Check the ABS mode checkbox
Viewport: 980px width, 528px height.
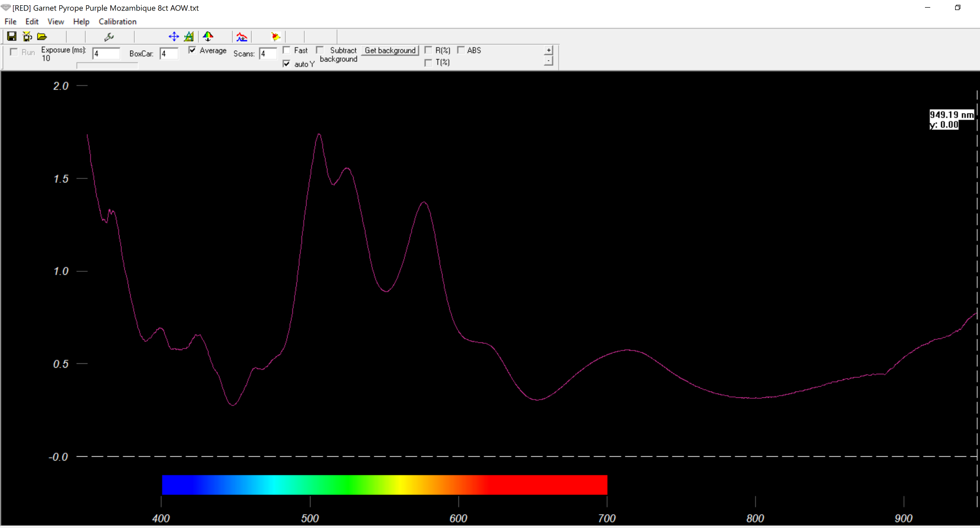[x=461, y=50]
